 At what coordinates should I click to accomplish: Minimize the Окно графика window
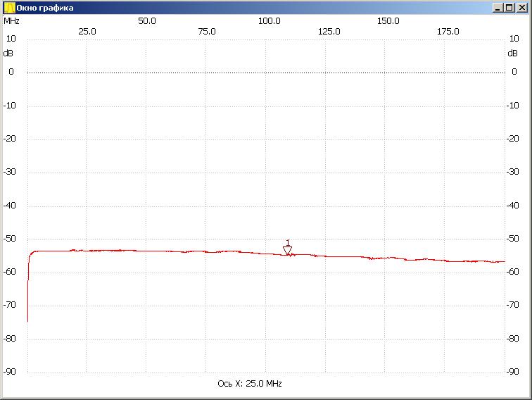pyautogui.click(x=498, y=8)
